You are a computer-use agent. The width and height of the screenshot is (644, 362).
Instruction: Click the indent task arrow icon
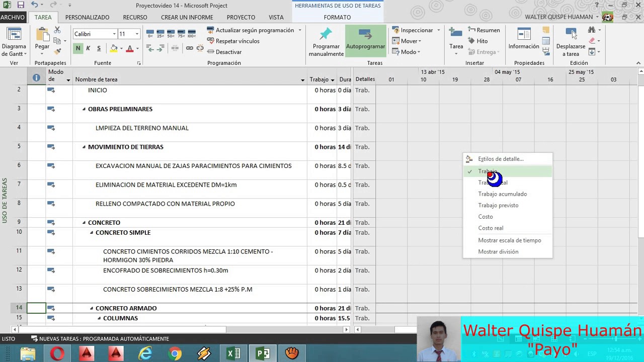coord(160,48)
